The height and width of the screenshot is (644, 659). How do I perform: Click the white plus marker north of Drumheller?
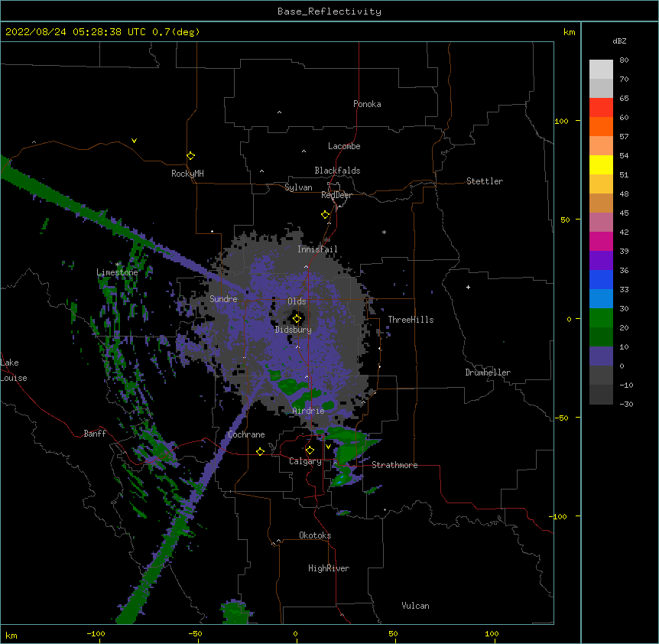[468, 287]
